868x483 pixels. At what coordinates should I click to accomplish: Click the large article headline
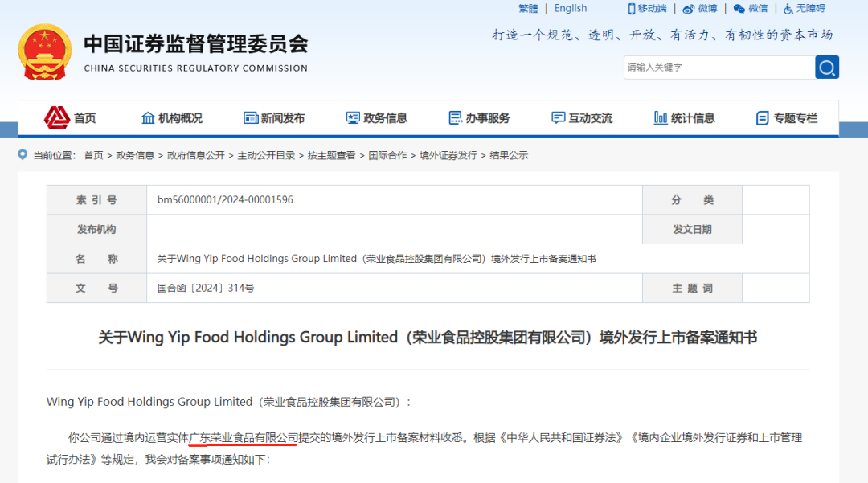(x=428, y=337)
